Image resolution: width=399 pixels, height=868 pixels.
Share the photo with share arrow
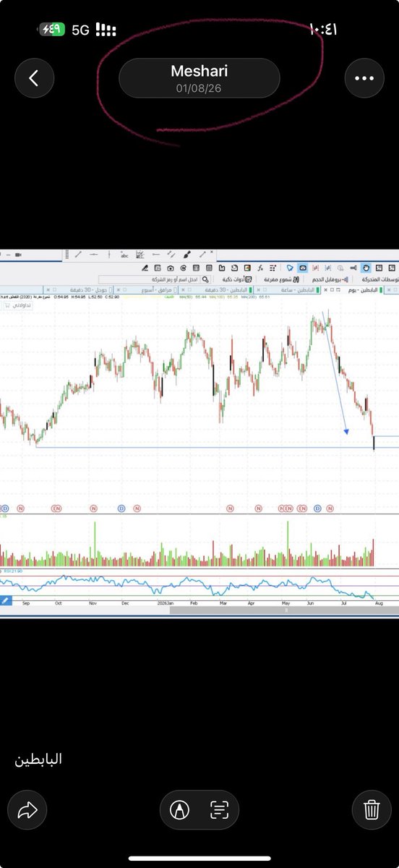(27, 810)
